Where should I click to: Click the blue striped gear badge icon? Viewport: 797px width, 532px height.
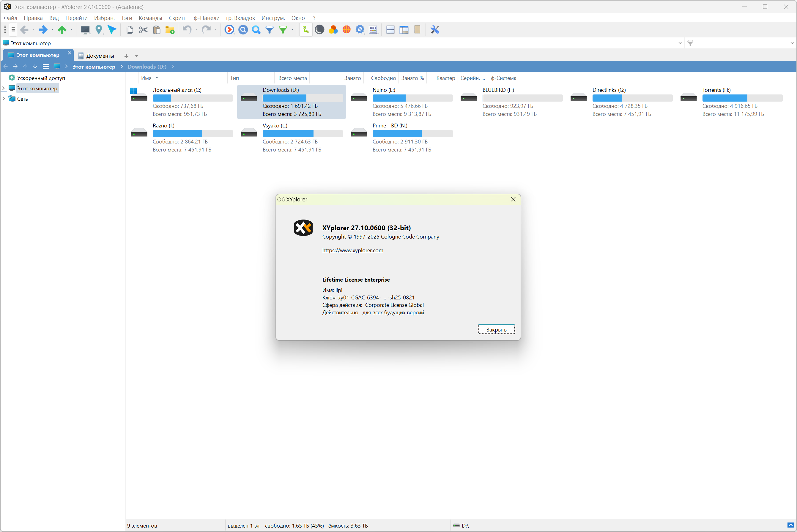point(360,30)
